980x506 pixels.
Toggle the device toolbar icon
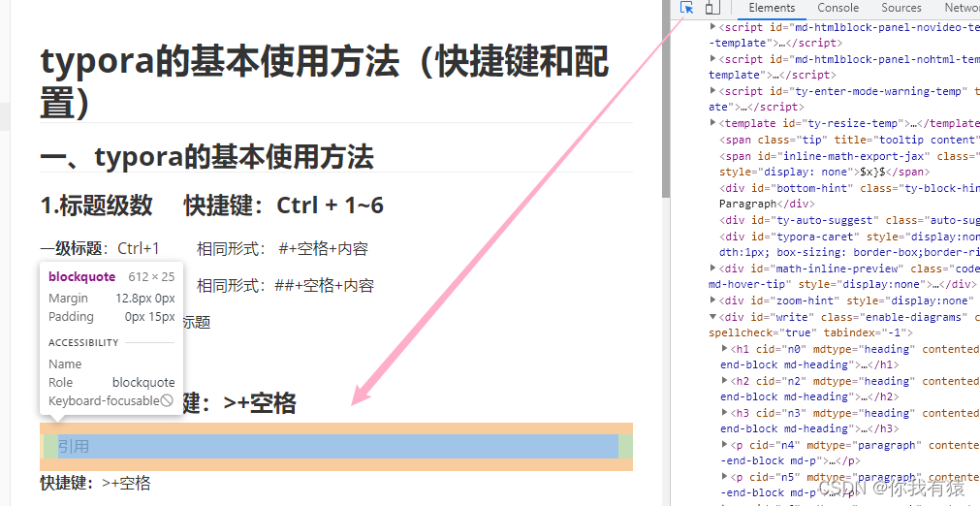(x=711, y=8)
